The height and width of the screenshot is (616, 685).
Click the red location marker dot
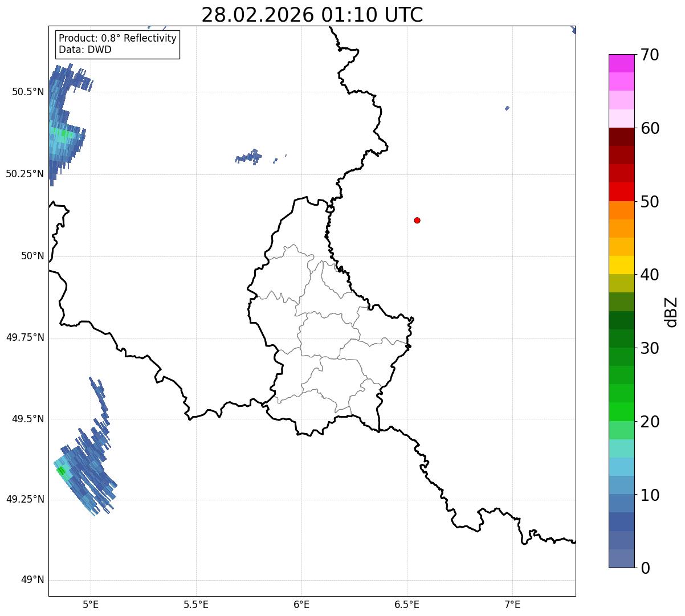(x=417, y=220)
